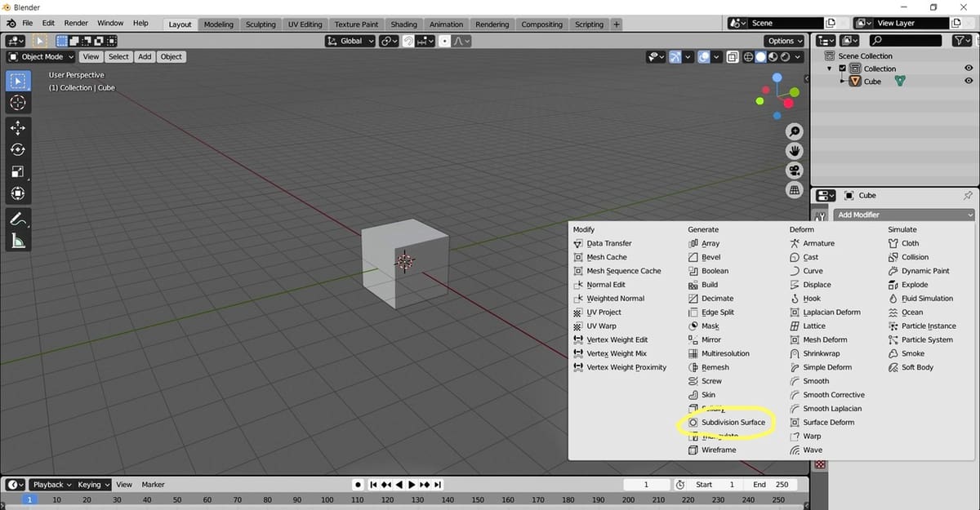Screen dimensions: 980x510
Task: Switch to the Modeling workspace tab
Action: click(219, 24)
